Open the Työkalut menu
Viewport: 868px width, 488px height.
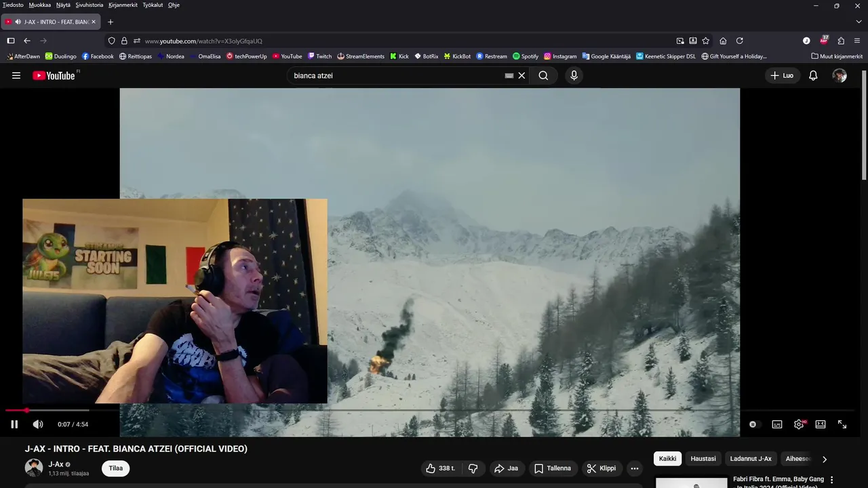153,5
